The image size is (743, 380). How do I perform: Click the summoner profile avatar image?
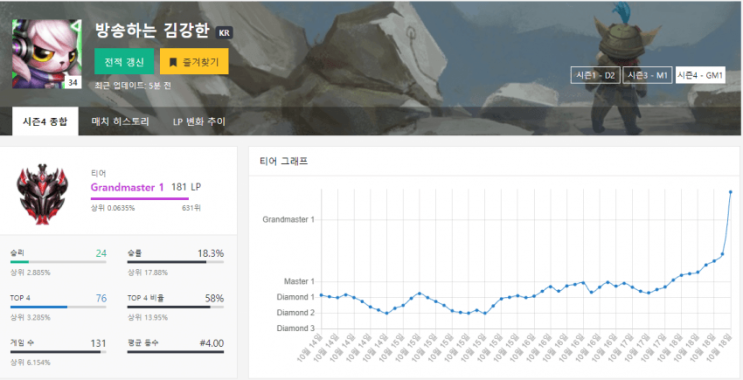pos(46,54)
